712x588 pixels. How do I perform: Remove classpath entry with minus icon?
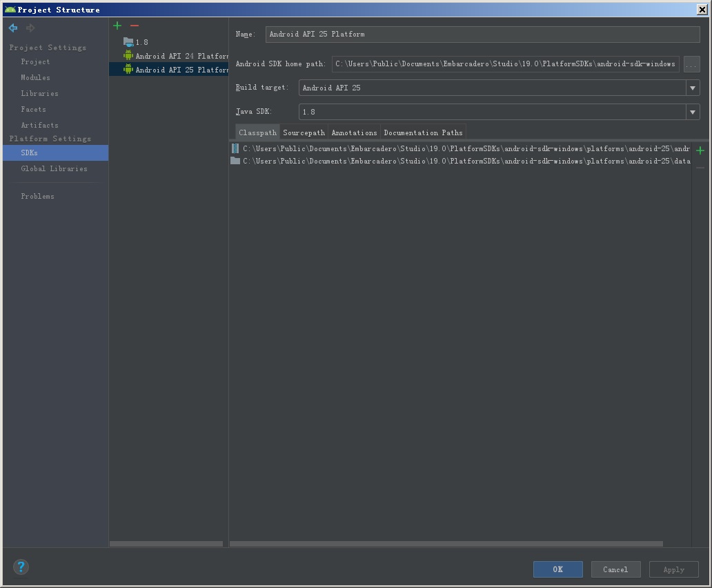[x=700, y=168]
